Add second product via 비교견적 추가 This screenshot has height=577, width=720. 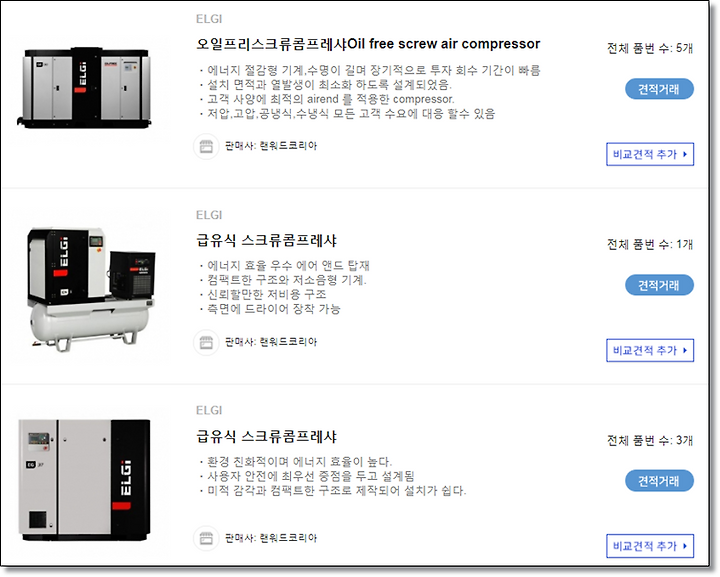(650, 350)
